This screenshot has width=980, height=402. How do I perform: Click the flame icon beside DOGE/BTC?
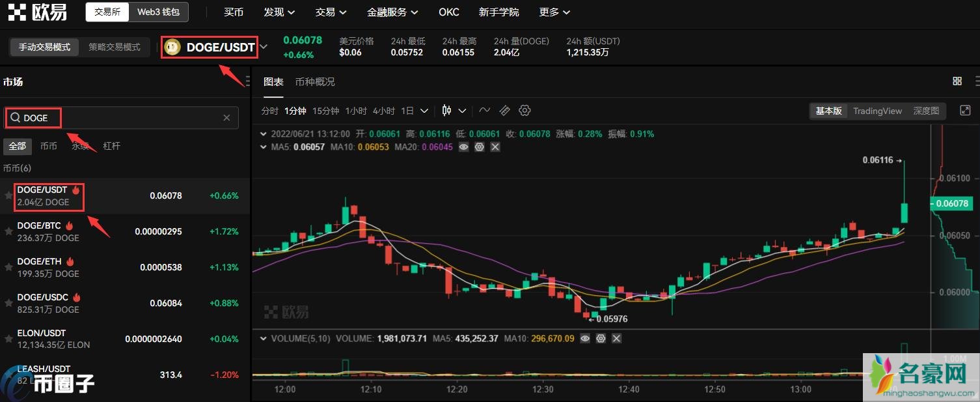tap(70, 226)
